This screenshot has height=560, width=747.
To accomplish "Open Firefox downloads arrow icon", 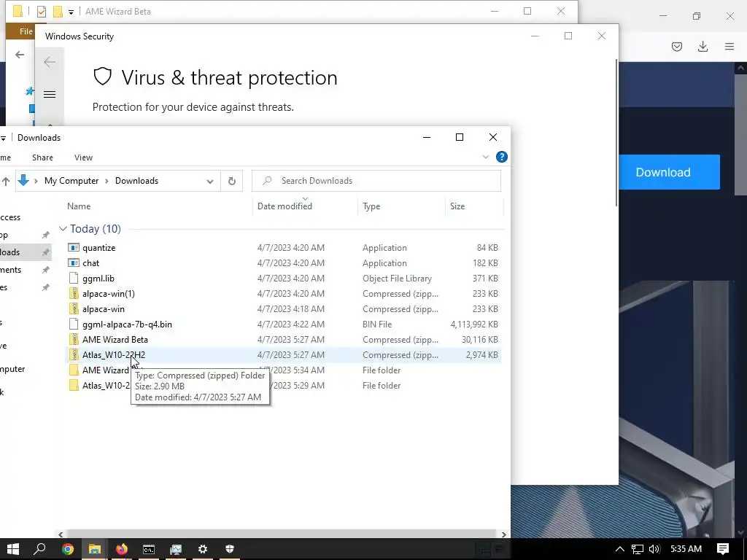I will coord(703,46).
